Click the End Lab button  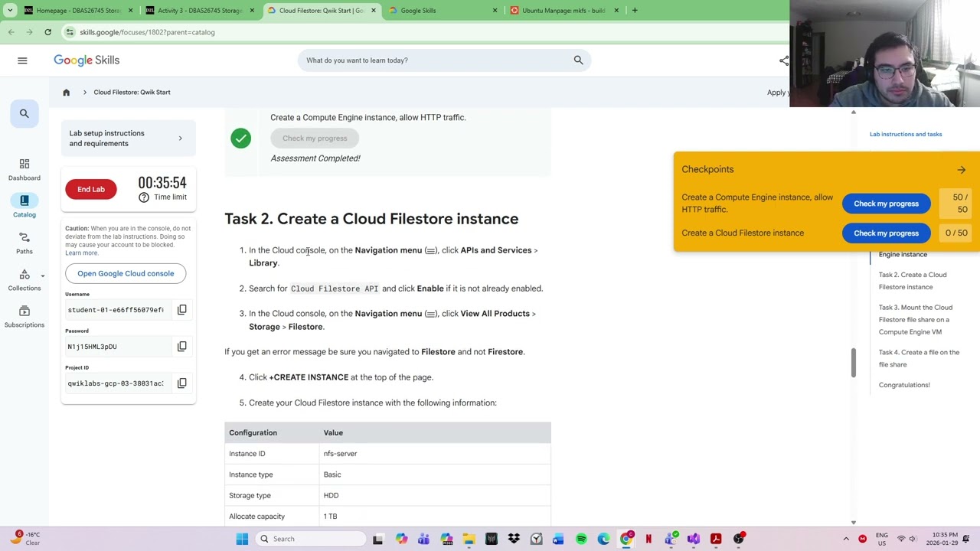click(91, 189)
